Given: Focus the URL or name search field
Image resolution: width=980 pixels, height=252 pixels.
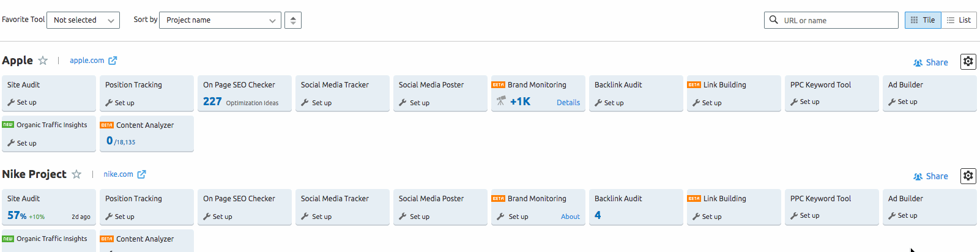Looking at the screenshot, I should 831,20.
